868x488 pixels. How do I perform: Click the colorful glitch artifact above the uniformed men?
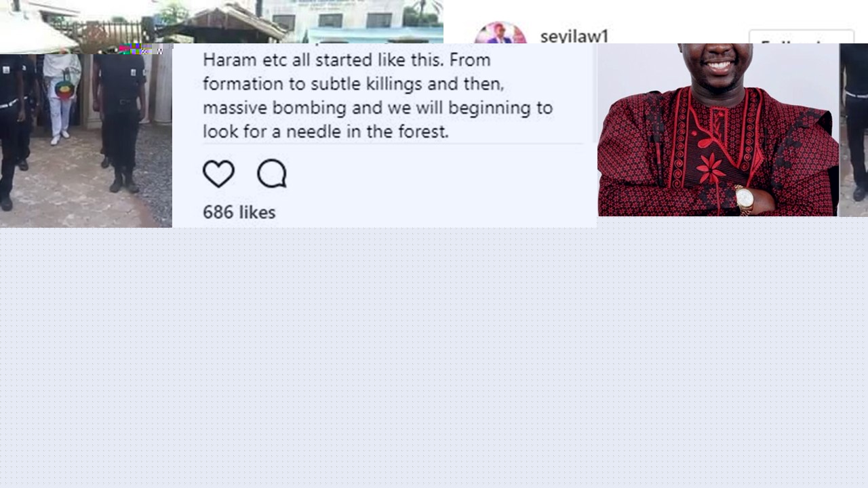click(x=139, y=49)
